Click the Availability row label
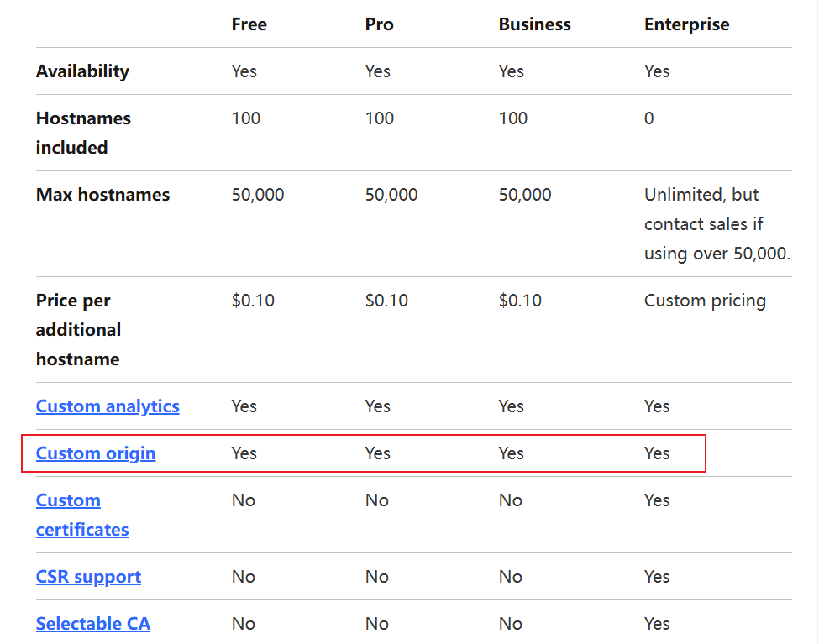The height and width of the screenshot is (644, 819). [x=82, y=71]
